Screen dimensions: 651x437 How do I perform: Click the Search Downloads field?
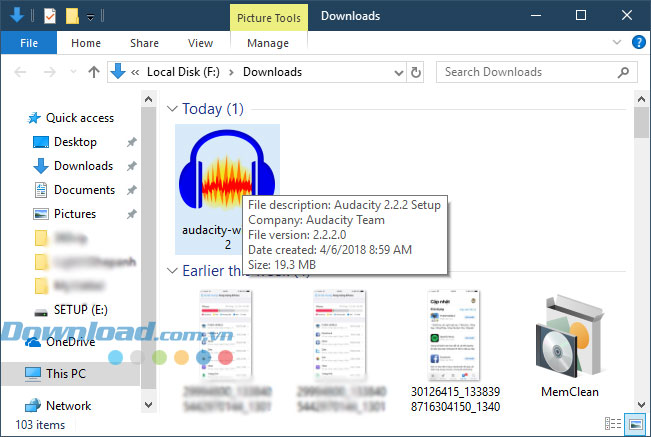(530, 72)
